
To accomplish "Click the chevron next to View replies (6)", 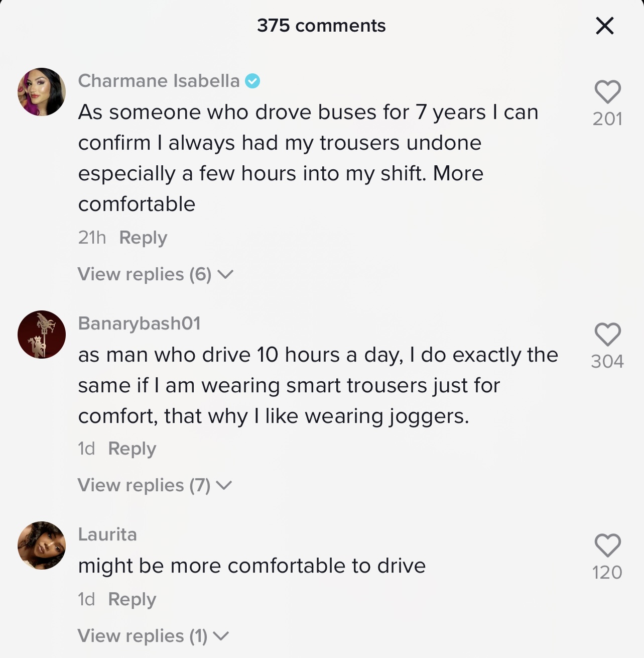I will (225, 274).
